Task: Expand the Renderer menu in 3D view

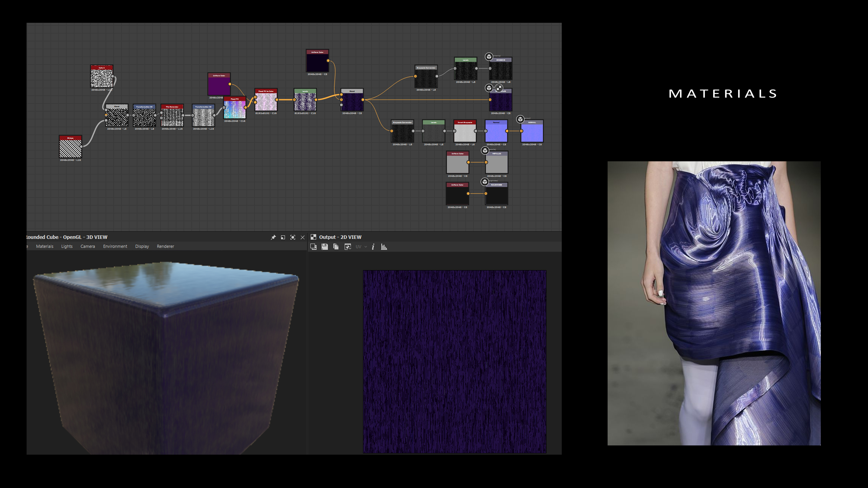Action: point(165,246)
